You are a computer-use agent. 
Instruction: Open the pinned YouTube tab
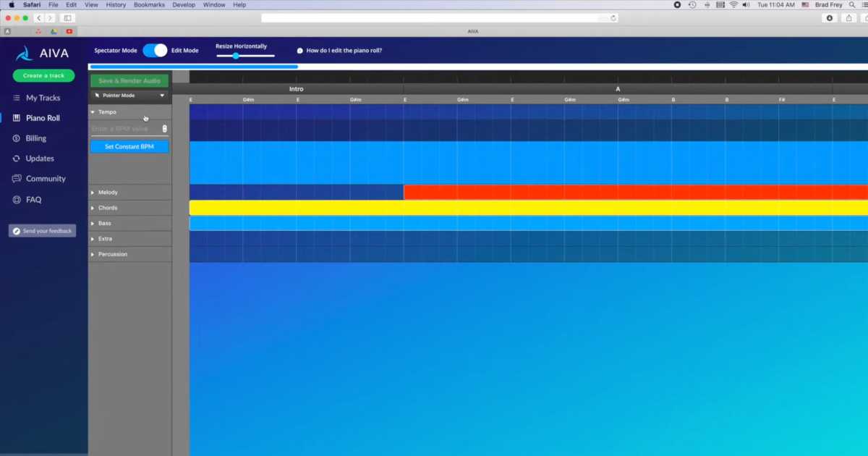(x=69, y=31)
